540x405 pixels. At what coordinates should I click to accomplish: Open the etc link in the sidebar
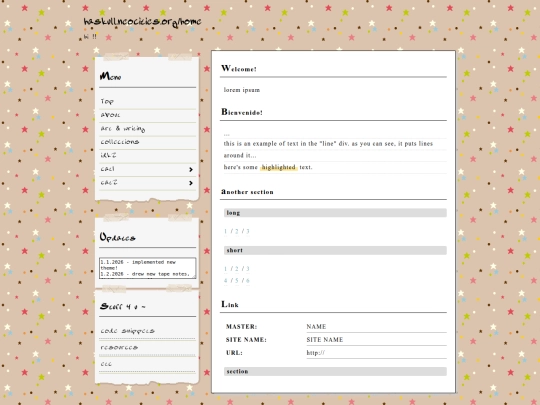click(106, 364)
